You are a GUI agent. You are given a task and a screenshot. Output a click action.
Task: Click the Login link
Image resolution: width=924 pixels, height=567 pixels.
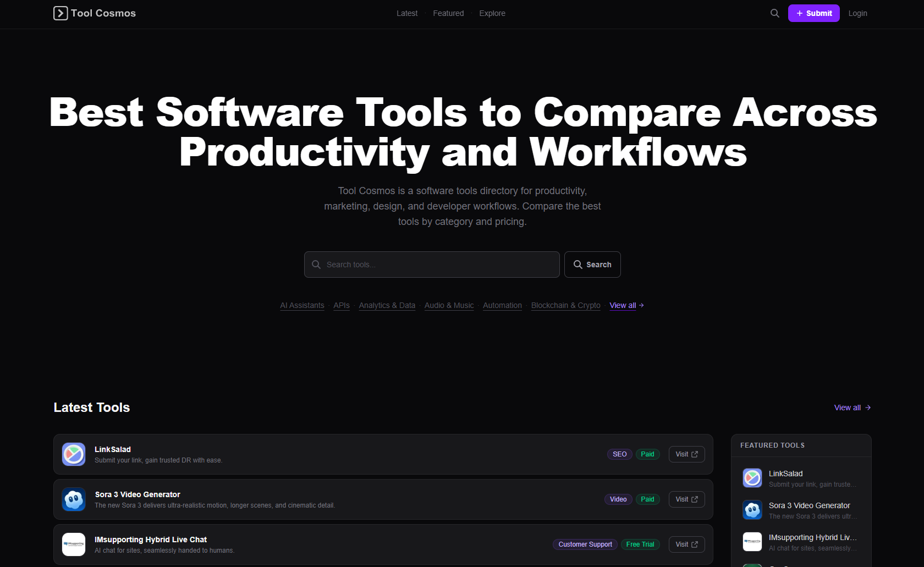(x=857, y=13)
